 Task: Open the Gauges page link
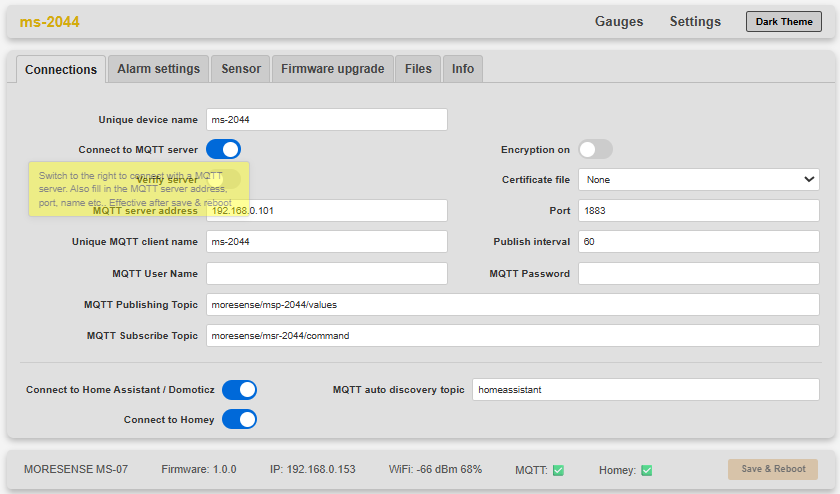(619, 22)
